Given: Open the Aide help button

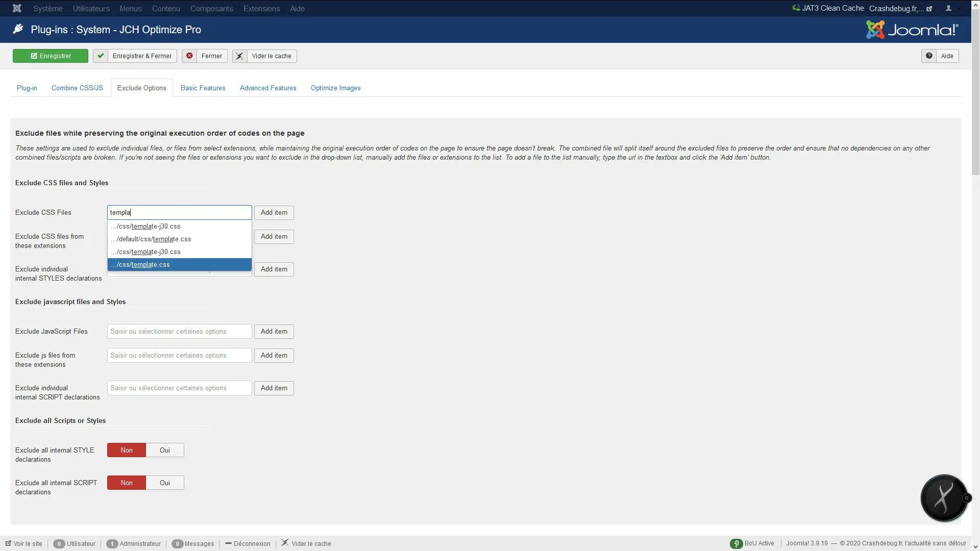Looking at the screenshot, I should pos(940,56).
